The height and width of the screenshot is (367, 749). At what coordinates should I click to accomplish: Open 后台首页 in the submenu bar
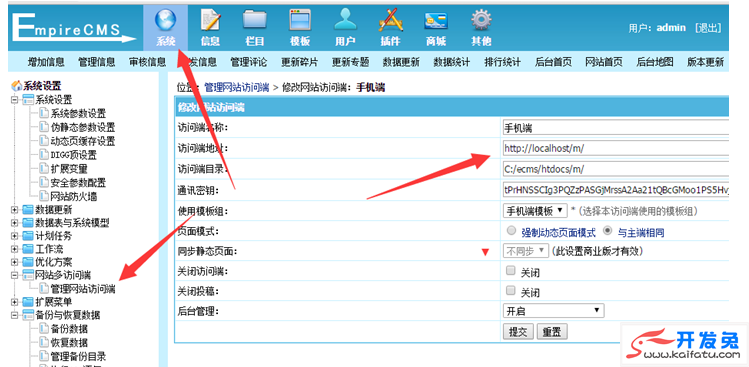tap(553, 62)
